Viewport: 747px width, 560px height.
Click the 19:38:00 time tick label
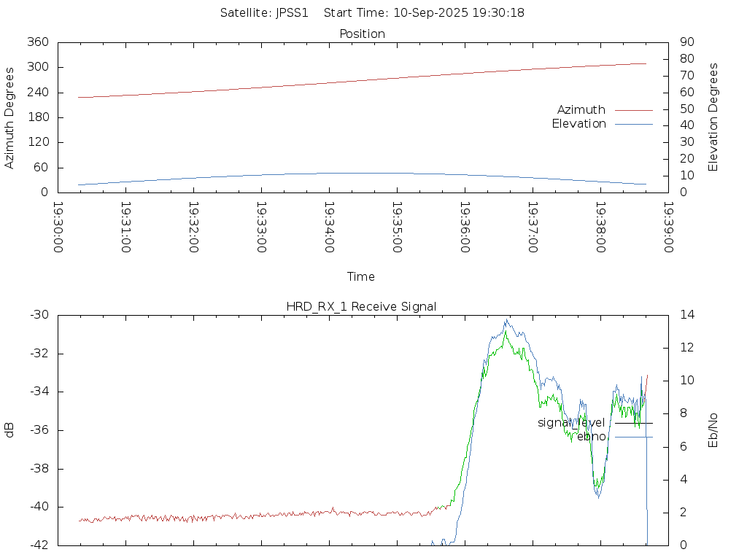[601, 227]
